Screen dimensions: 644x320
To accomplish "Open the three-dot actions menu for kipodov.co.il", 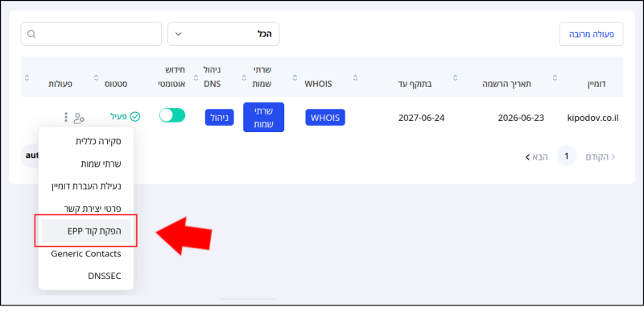I will click(66, 118).
